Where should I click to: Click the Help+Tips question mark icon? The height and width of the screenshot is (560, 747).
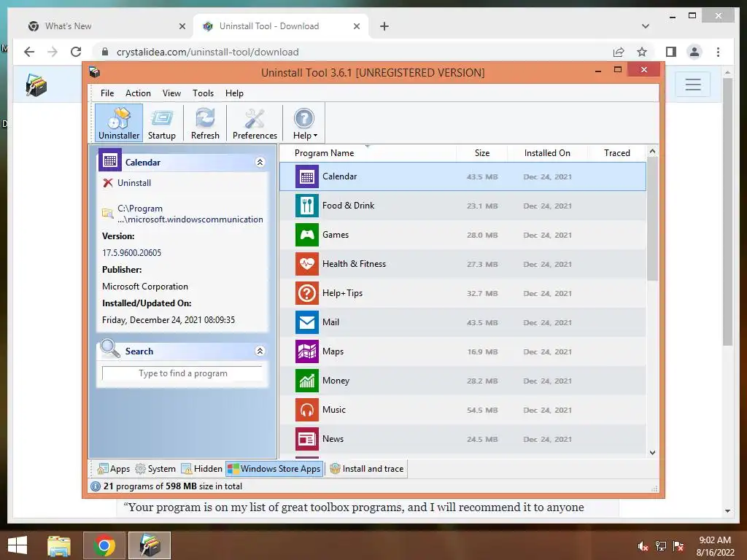[307, 293]
